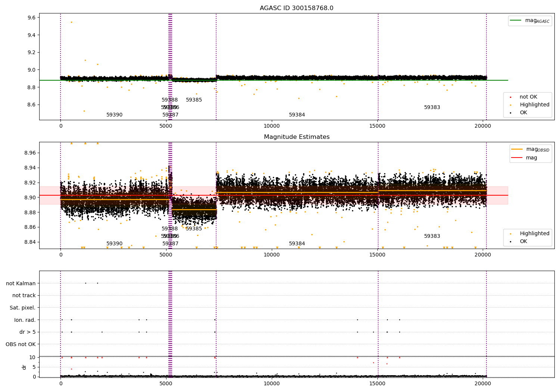Click the 8.96 y-axis tick label
560x392 pixels.
tap(30, 153)
